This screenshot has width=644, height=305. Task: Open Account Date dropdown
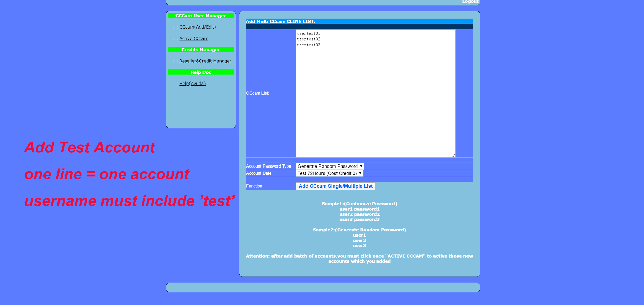[330, 173]
